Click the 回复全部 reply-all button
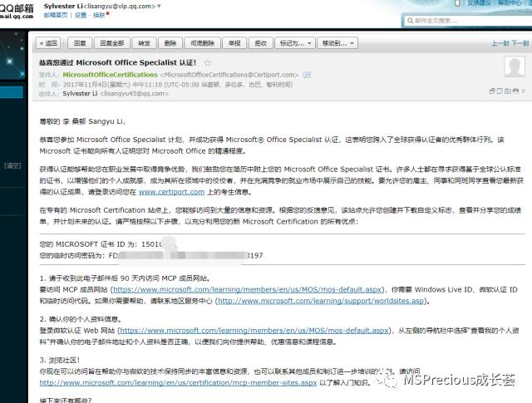The width and height of the screenshot is (532, 403). (x=112, y=43)
